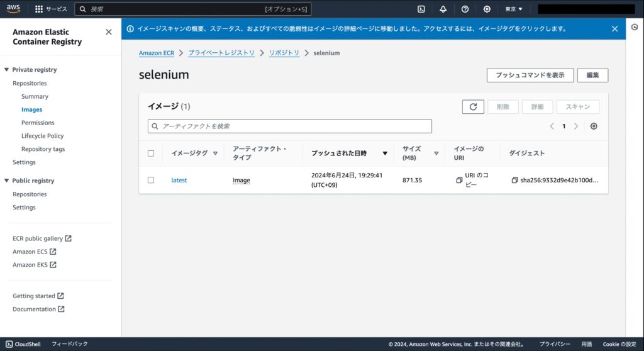This screenshot has width=644, height=351.
Task: Click the スキャン button
Action: click(x=577, y=107)
